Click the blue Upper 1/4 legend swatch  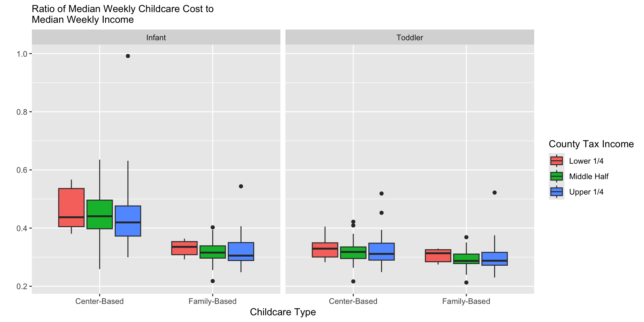point(556,192)
